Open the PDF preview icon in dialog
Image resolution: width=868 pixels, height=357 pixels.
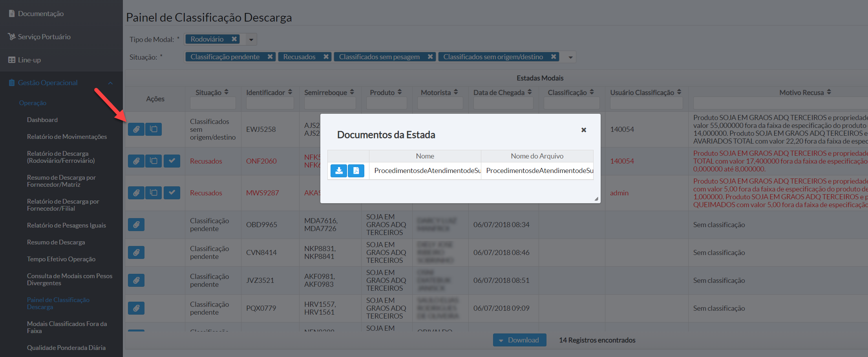tap(356, 171)
